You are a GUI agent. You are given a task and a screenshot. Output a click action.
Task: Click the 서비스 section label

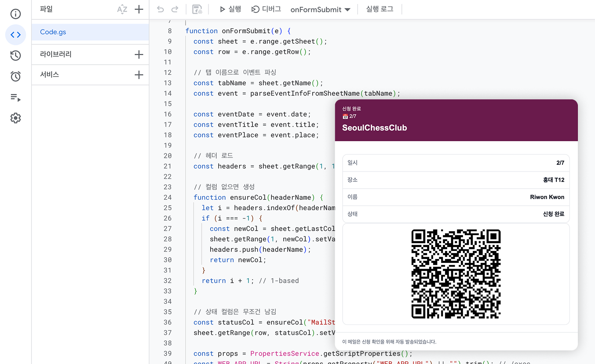pyautogui.click(x=49, y=75)
